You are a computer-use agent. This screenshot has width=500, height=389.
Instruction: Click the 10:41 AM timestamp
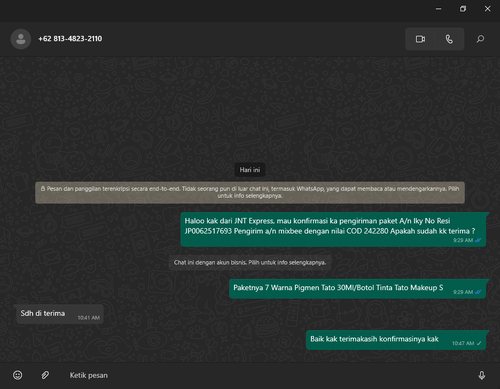[89, 318]
